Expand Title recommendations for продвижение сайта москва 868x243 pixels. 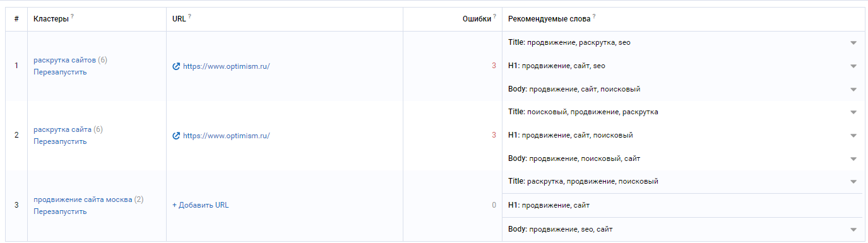(x=853, y=182)
